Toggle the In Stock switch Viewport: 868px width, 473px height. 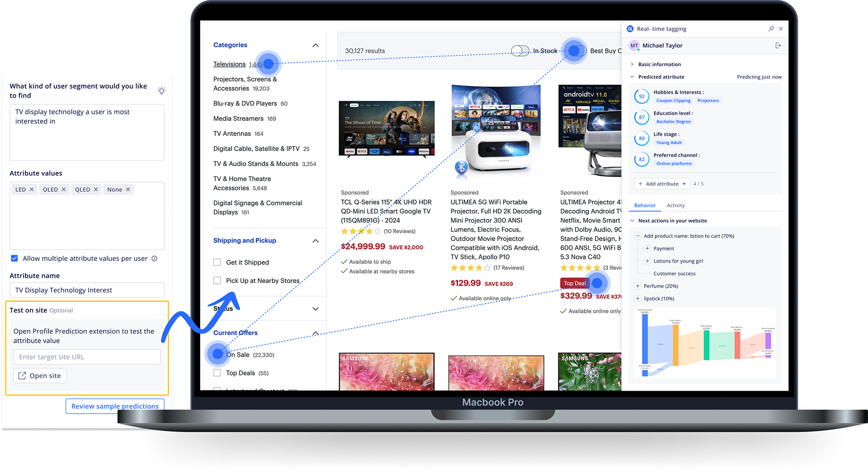pos(520,51)
